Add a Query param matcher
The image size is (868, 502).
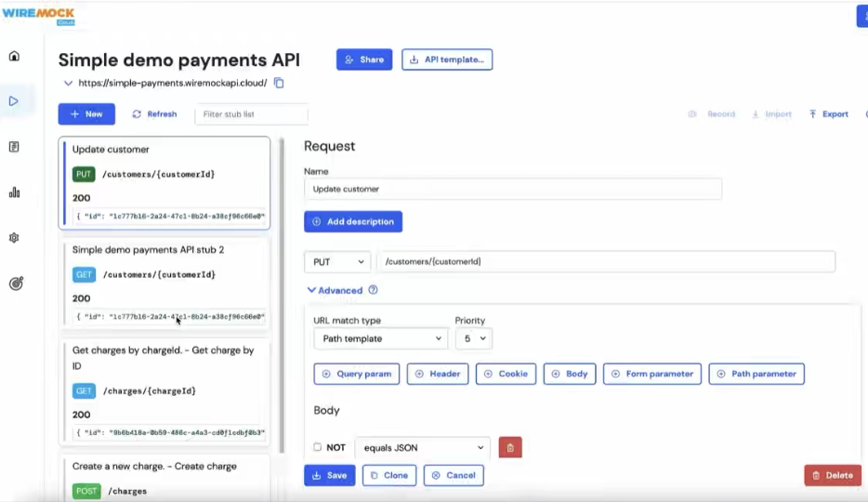pos(357,374)
